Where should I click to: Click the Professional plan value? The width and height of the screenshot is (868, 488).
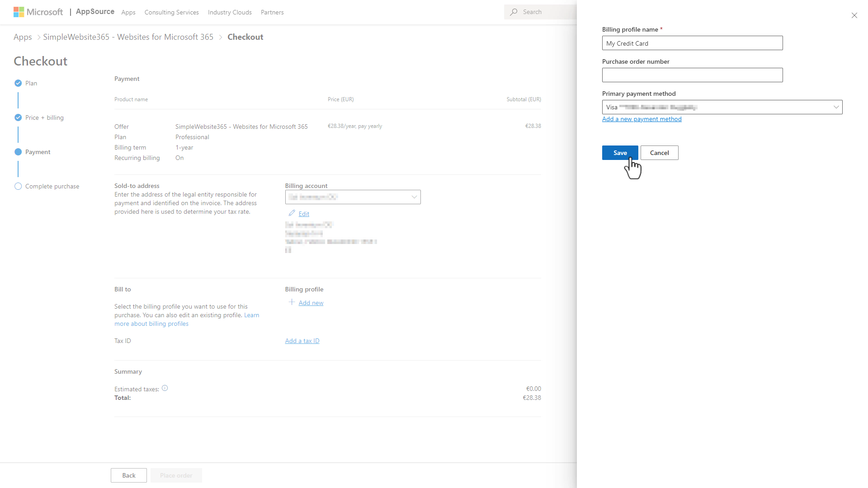tap(192, 137)
